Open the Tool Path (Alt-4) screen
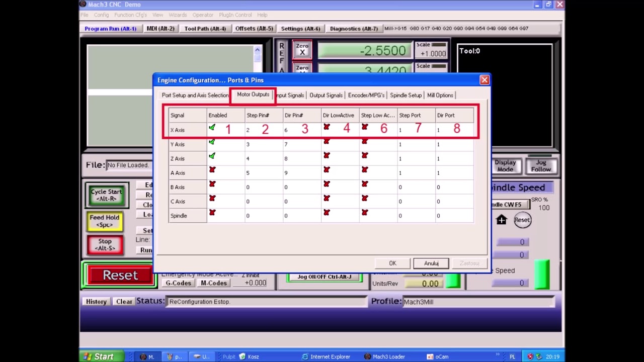644x362 pixels. (x=205, y=29)
